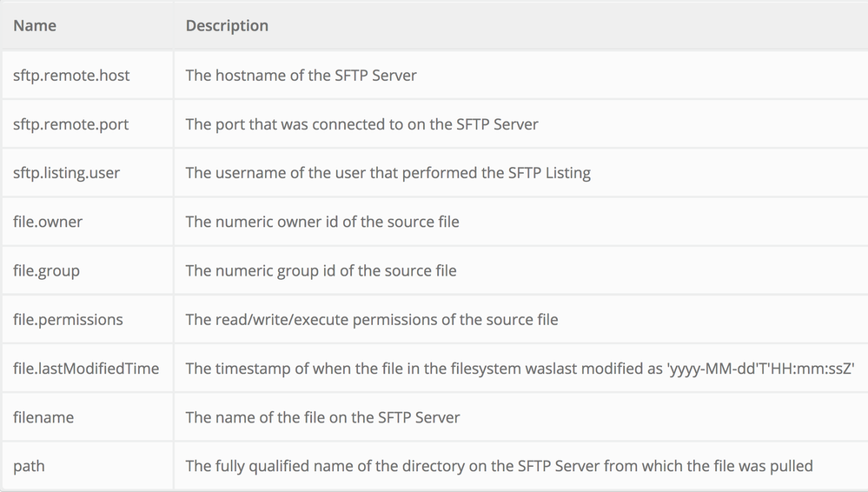Select the path attribute name
The height and width of the screenshot is (492, 868).
click(29, 466)
